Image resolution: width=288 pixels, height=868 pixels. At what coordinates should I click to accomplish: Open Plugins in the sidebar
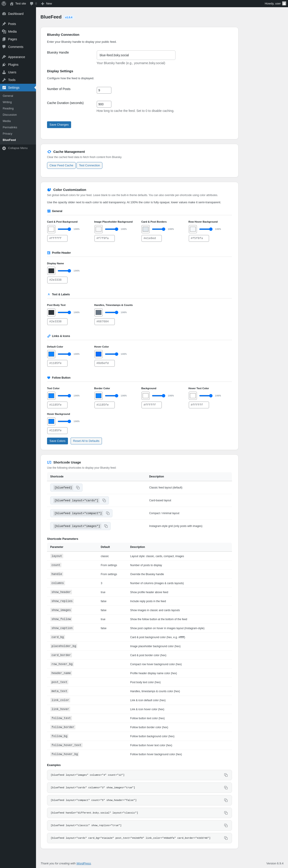pyautogui.click(x=18, y=65)
